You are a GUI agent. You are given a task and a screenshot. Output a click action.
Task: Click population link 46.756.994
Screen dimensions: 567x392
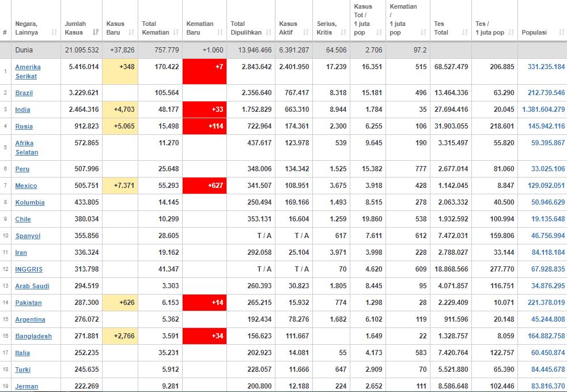pos(548,235)
